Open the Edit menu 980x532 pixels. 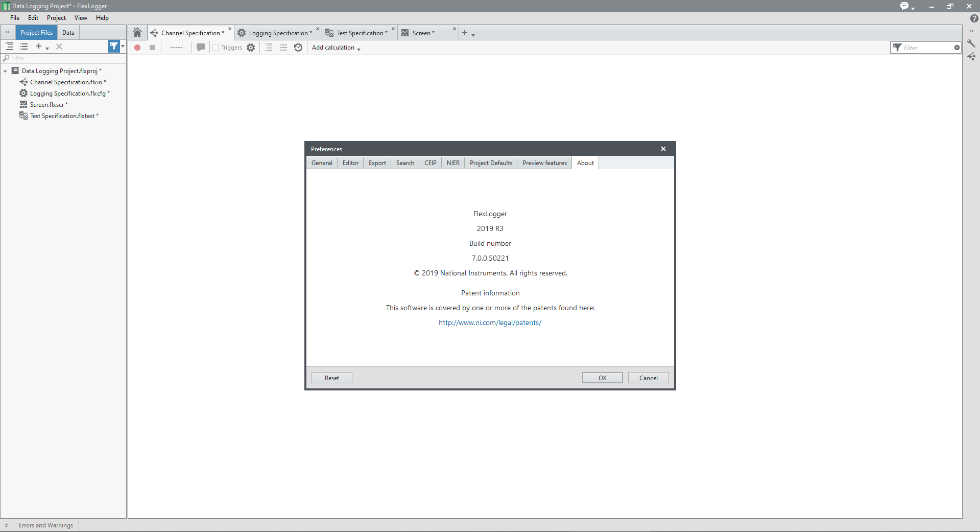(33, 18)
